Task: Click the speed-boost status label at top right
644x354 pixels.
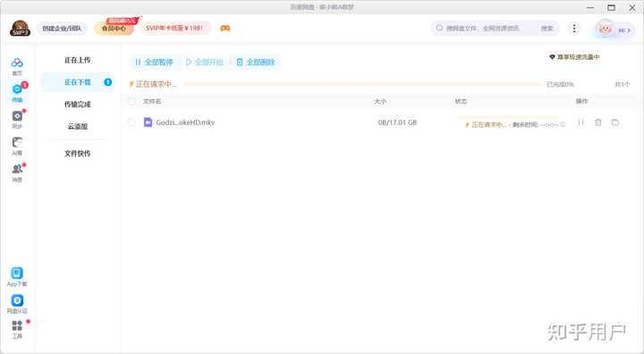Action: (578, 56)
